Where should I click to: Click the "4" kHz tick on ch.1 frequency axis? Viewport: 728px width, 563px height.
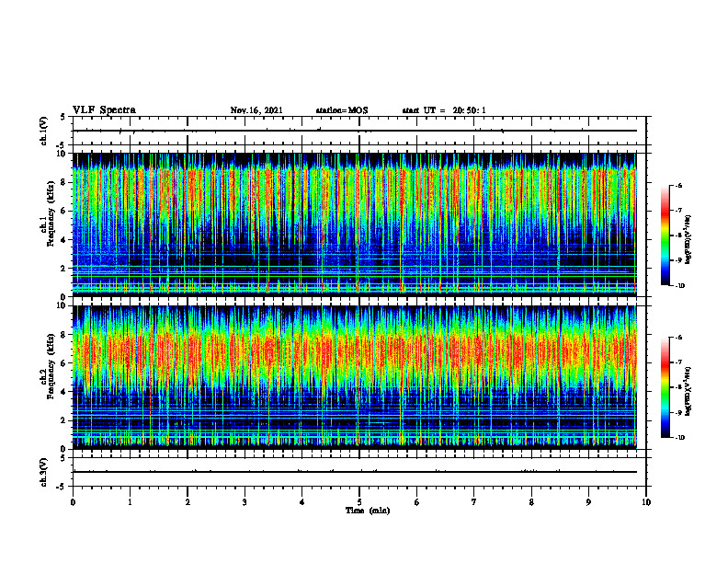tap(64, 240)
